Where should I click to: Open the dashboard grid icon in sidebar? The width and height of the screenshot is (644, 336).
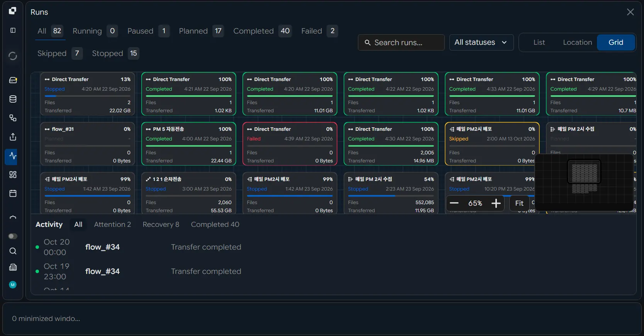coord(13,175)
